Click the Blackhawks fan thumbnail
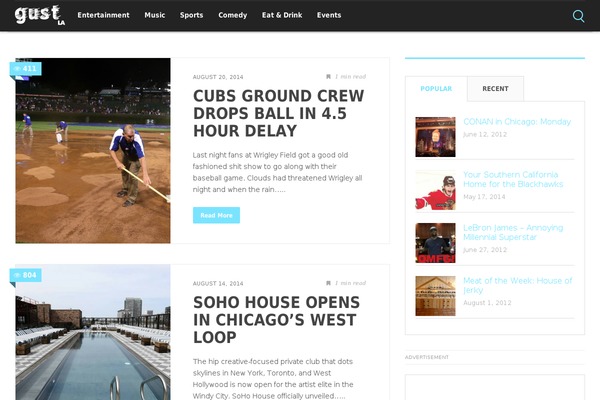This screenshot has height=400, width=600. [435, 190]
